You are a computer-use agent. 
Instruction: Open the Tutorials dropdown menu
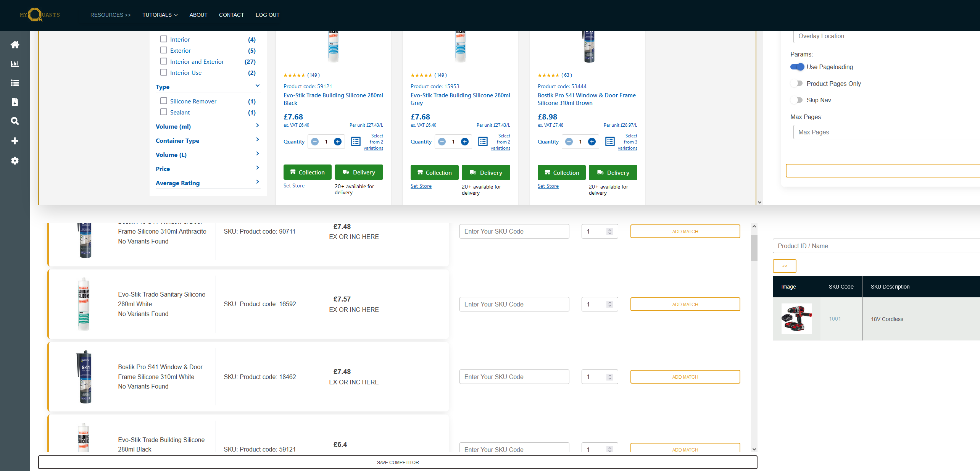coord(160,15)
